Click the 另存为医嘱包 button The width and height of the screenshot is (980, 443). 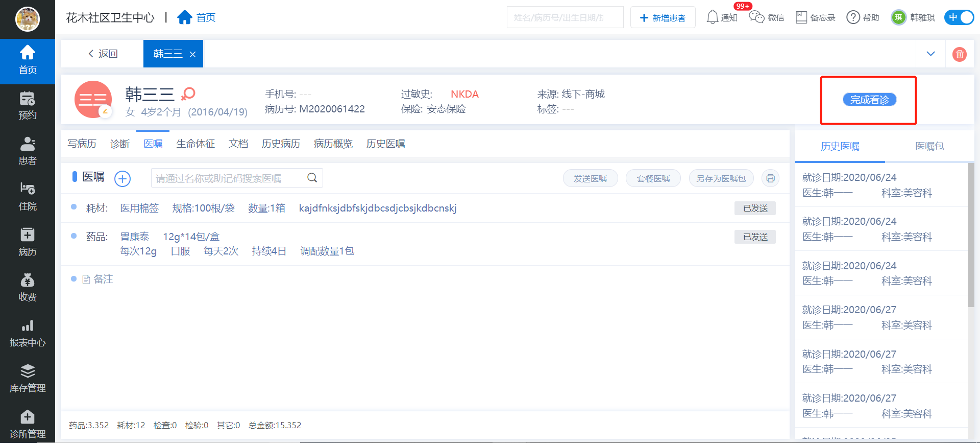721,178
